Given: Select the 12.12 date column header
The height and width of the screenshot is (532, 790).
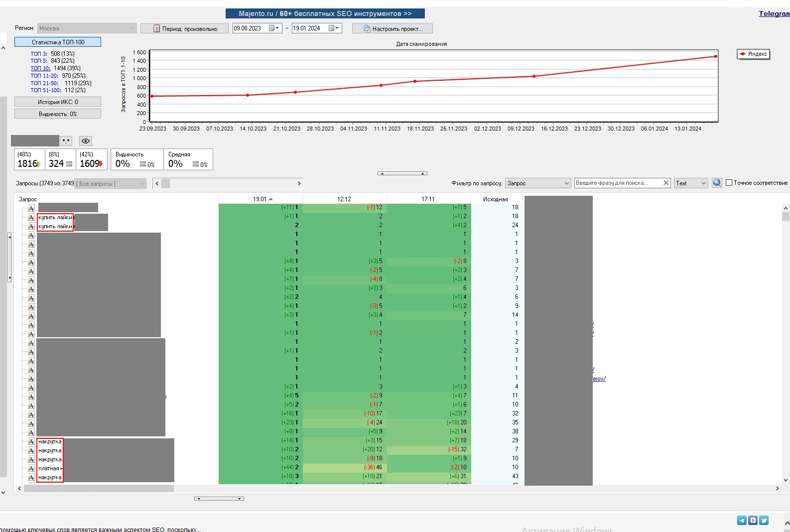Looking at the screenshot, I should point(344,199).
